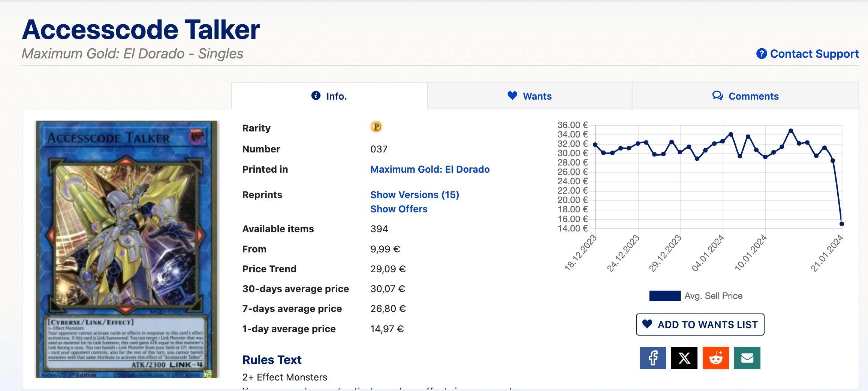This screenshot has height=391, width=868.
Task: Click the 2+ Effect Monsters rules line
Action: click(x=284, y=377)
